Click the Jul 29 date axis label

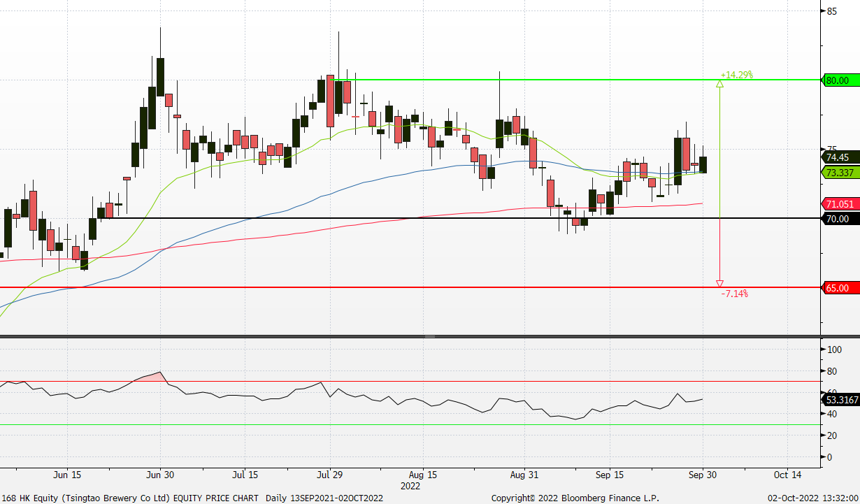(330, 475)
